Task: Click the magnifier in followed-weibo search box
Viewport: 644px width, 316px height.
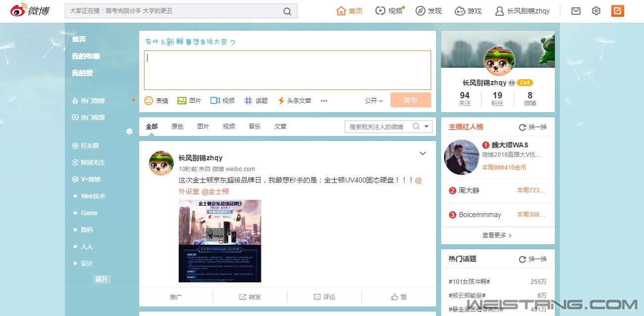Action: pos(416,126)
